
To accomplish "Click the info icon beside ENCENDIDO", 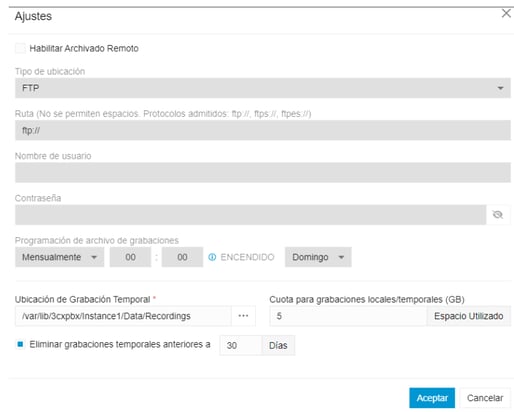I will click(x=212, y=257).
